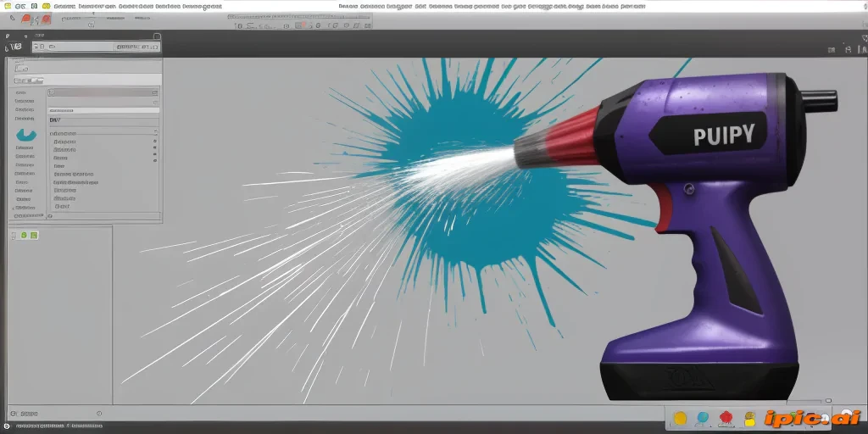Click the small circular icon in bottom bar
868x434 pixels.
pos(99,413)
